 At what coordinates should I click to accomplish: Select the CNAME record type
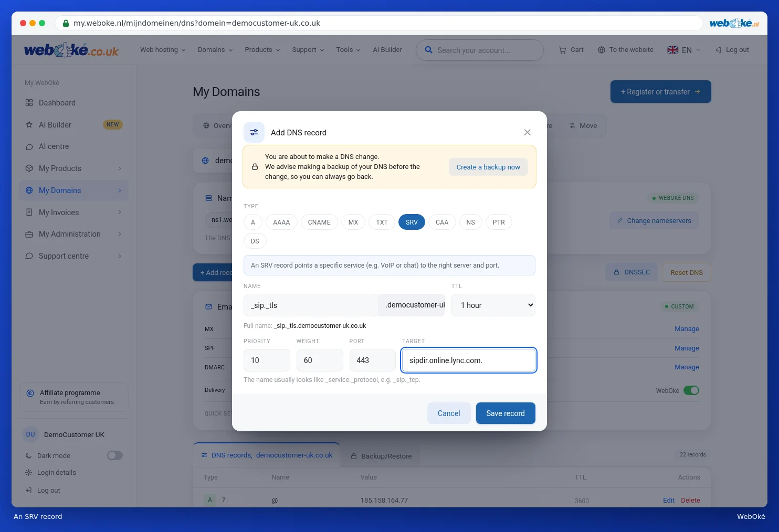tap(319, 222)
